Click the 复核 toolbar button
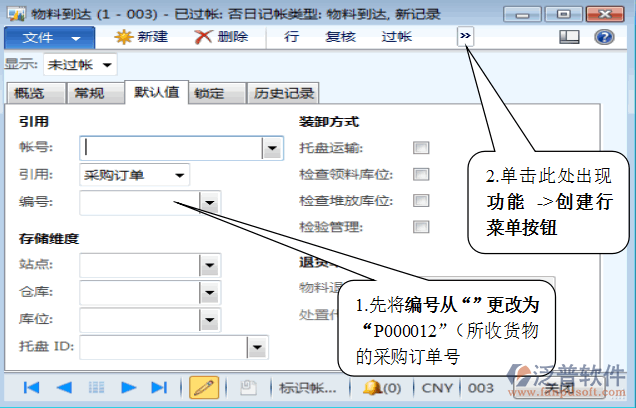This screenshot has width=636, height=408. (x=340, y=37)
